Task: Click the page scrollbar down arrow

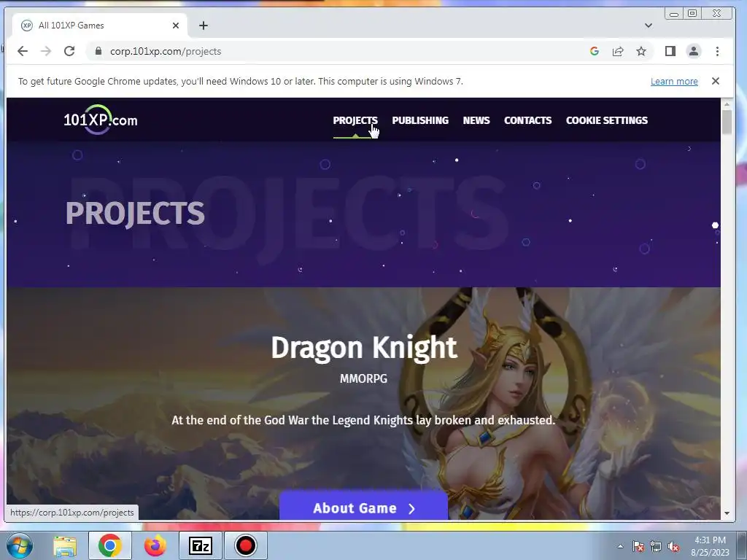Action: [727, 513]
